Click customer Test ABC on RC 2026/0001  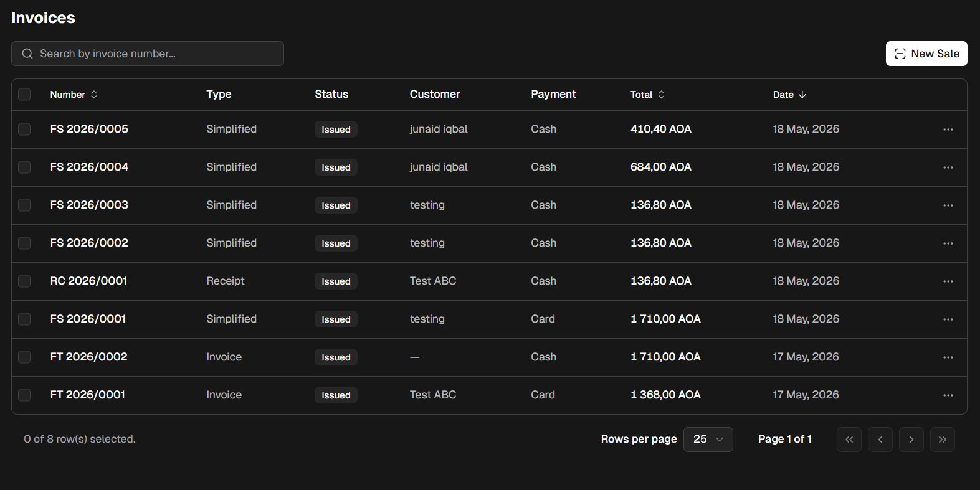433,281
